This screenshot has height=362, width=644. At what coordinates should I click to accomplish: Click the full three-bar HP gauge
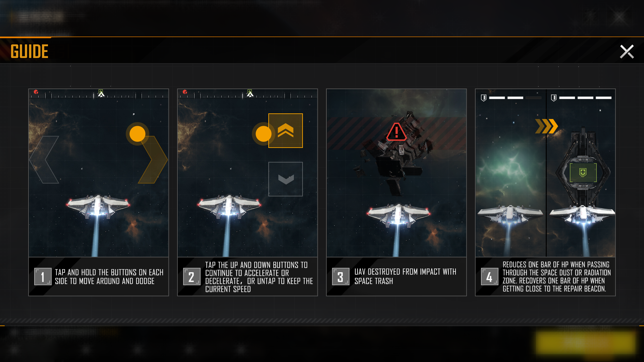pyautogui.click(x=585, y=98)
